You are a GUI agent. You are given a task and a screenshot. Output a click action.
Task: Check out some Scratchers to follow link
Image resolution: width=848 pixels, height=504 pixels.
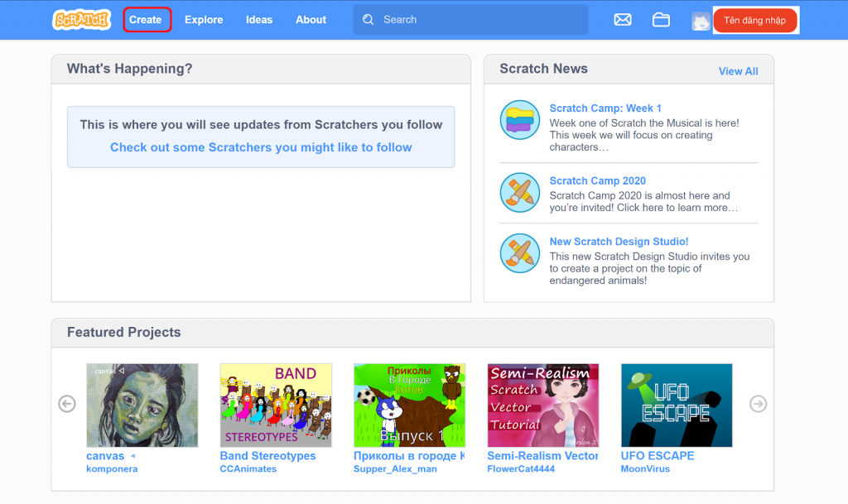pyautogui.click(x=261, y=147)
